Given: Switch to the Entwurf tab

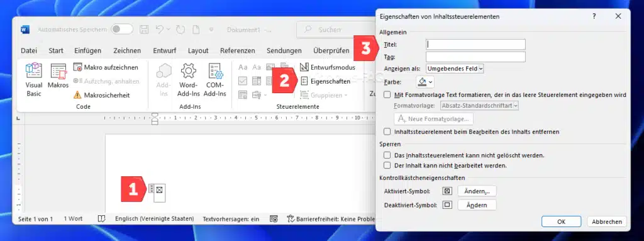Looking at the screenshot, I should tap(165, 50).
